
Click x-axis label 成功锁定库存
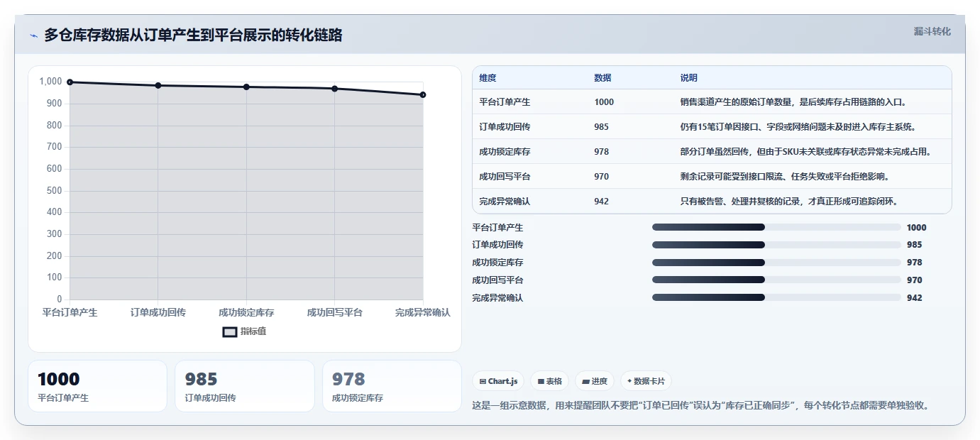(x=246, y=312)
